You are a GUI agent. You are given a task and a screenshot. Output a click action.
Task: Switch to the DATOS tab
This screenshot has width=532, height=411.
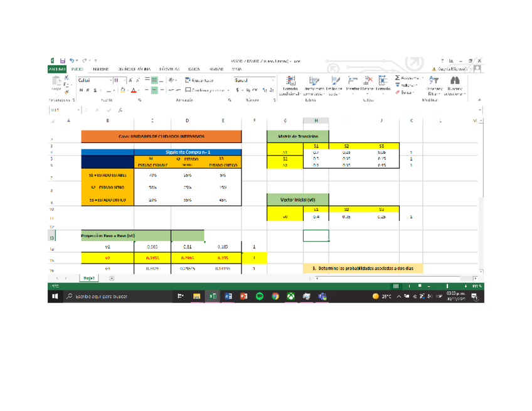[x=194, y=69]
